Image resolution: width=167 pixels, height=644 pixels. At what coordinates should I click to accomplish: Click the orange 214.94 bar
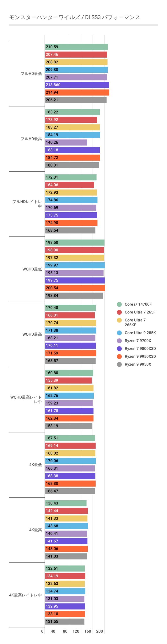pyautogui.click(x=77, y=92)
